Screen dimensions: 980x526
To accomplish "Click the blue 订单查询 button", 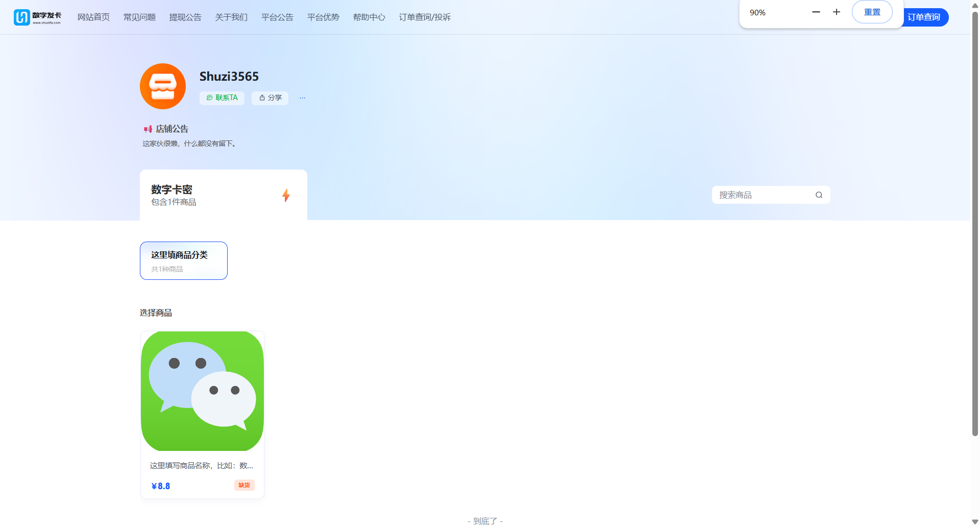I will point(925,17).
